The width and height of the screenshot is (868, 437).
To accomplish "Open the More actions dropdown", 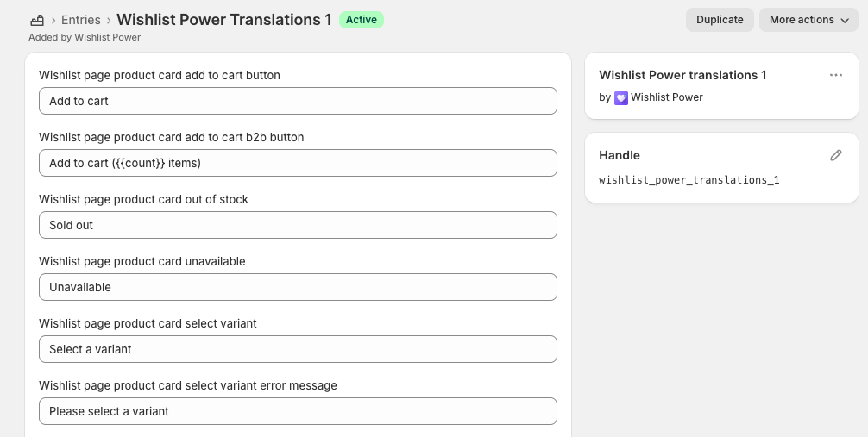I will point(808,20).
